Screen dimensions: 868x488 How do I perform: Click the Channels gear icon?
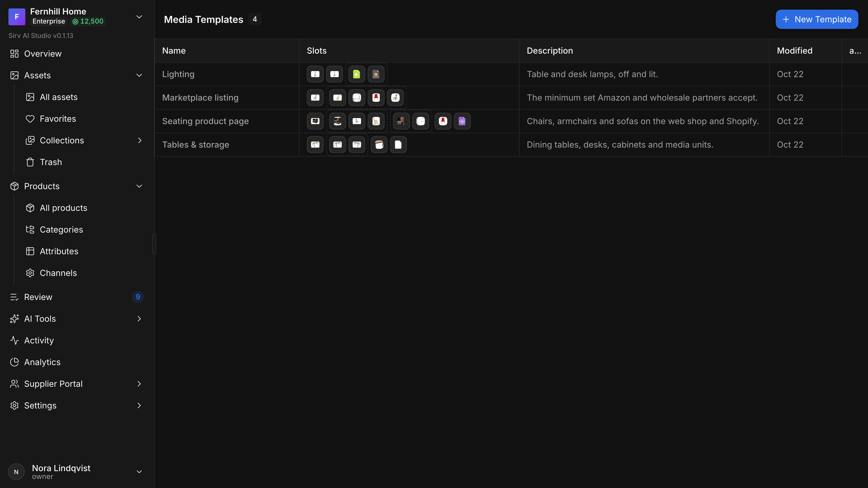click(x=30, y=273)
